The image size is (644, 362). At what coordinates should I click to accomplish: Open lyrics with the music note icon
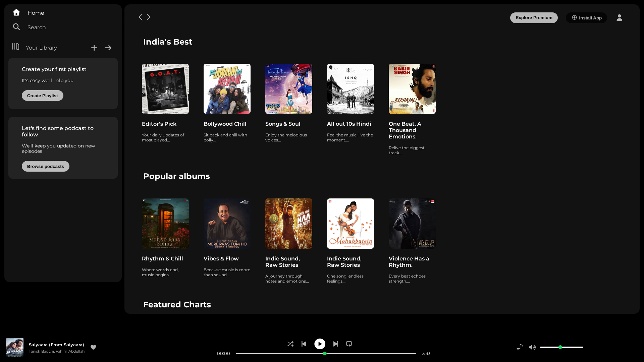(520, 347)
